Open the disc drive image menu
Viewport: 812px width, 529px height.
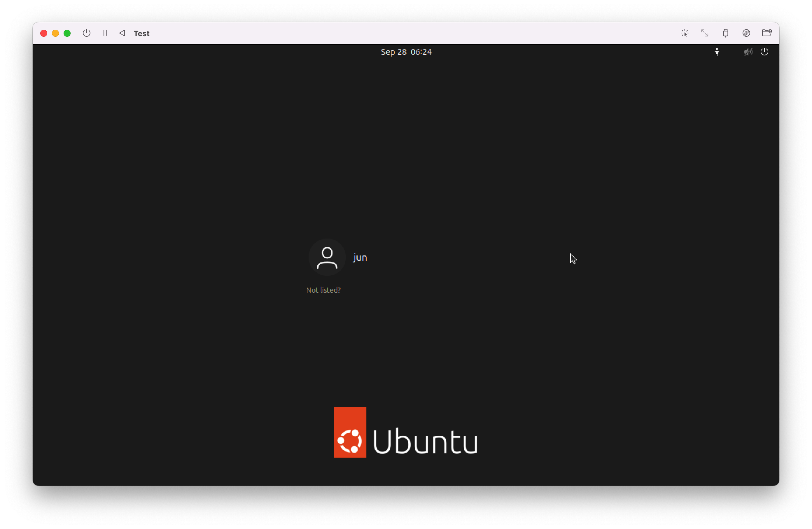pos(746,33)
